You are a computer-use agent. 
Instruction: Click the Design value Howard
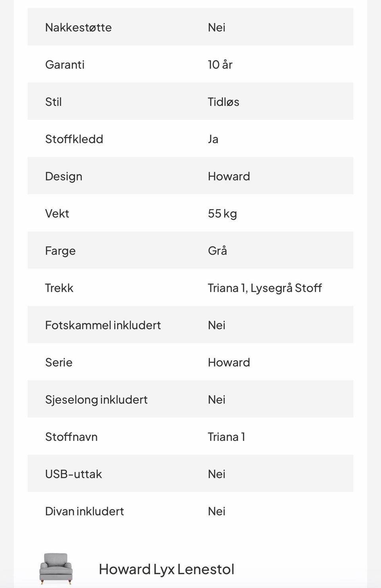click(229, 176)
